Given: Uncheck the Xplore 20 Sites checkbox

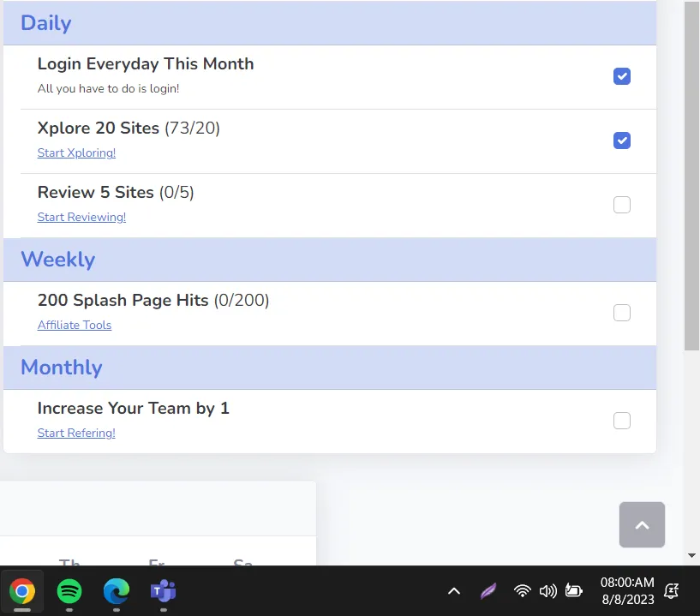Looking at the screenshot, I should pos(622,141).
